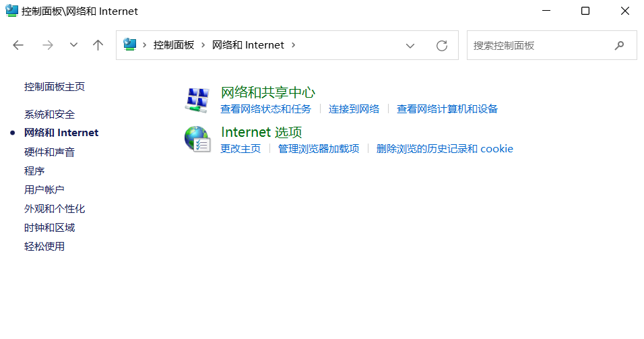Screen dimensions: 644x339
Task: Click the search magnifier icon
Action: point(619,45)
